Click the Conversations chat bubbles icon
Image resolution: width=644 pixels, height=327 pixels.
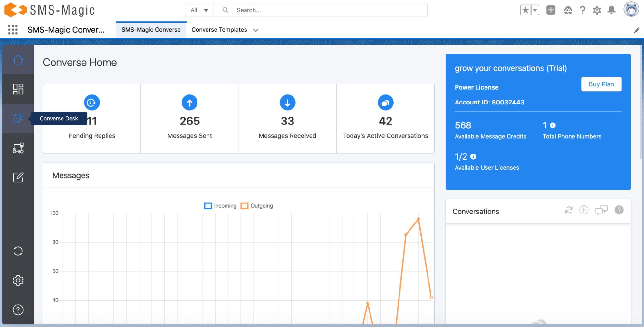pyautogui.click(x=601, y=210)
